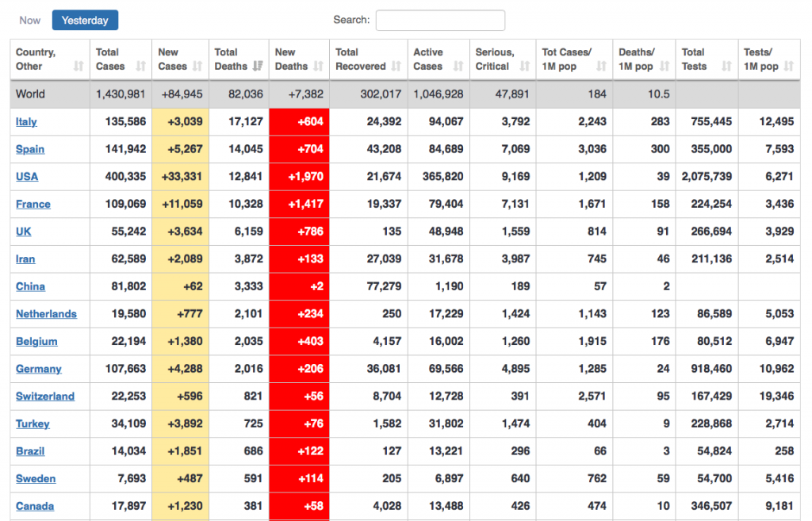812x521 pixels.
Task: Follow the Netherlands country link
Action: coord(46,314)
